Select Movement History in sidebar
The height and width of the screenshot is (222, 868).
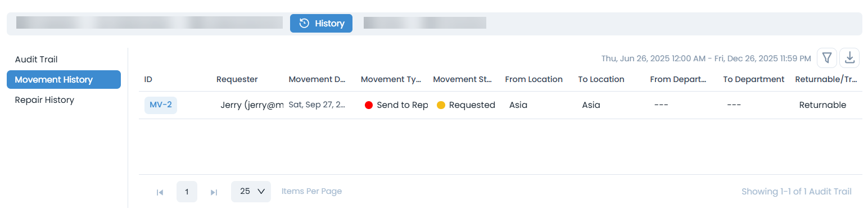64,80
